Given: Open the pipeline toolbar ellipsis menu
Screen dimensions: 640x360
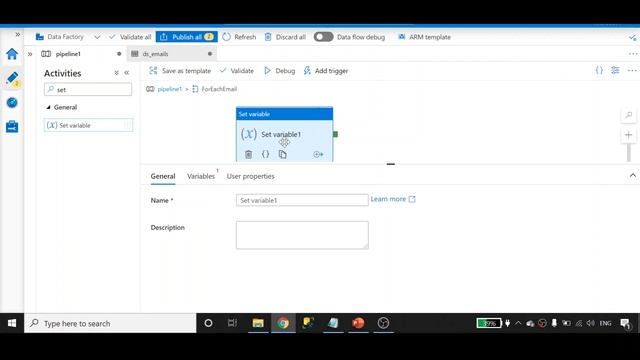Looking at the screenshot, I should (632, 70).
